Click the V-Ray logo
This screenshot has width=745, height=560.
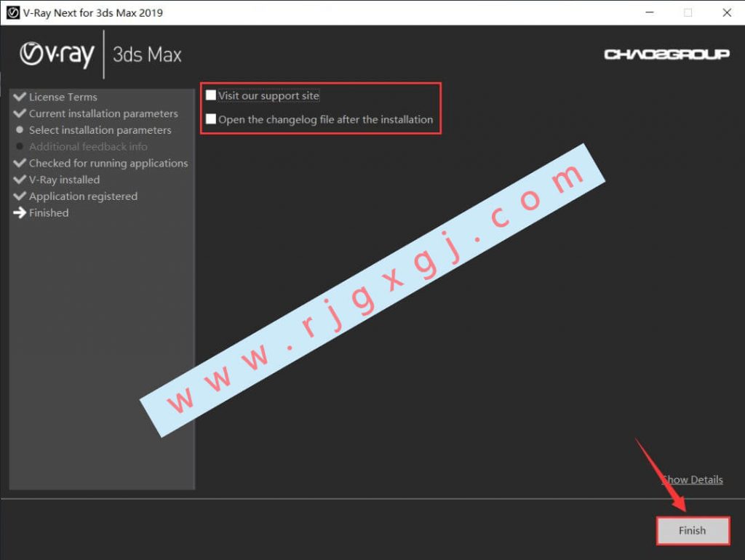pos(57,55)
